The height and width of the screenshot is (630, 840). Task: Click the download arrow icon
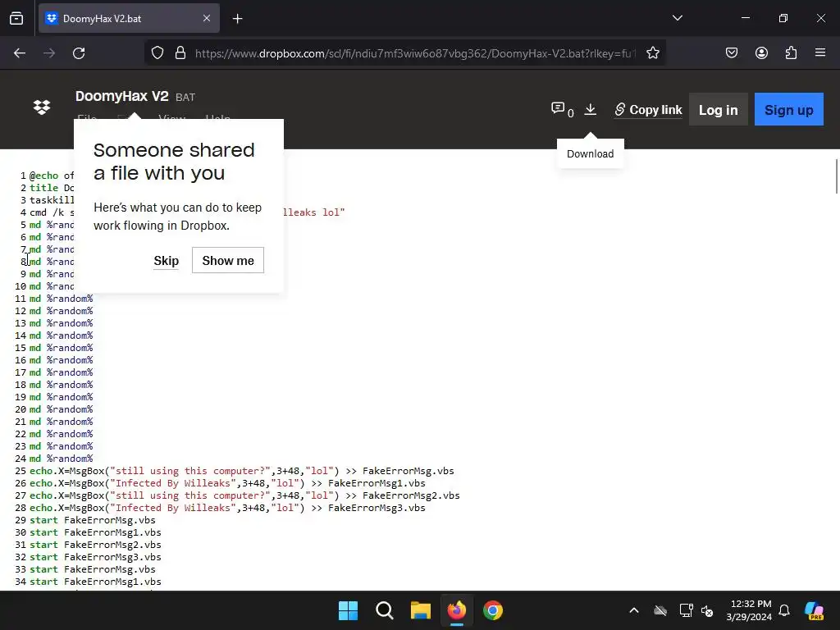pyautogui.click(x=591, y=109)
